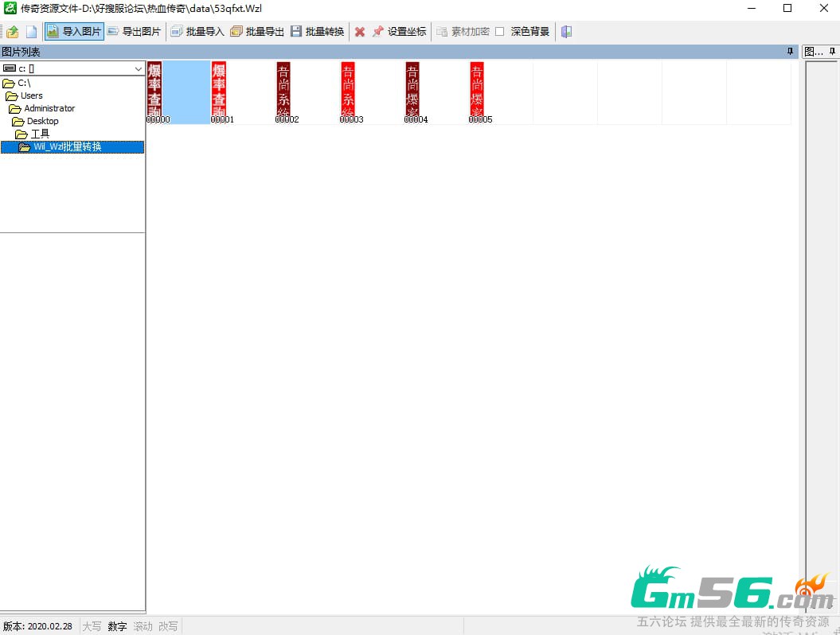Select image thumbnail 00005
840x635 pixels.
coord(477,90)
